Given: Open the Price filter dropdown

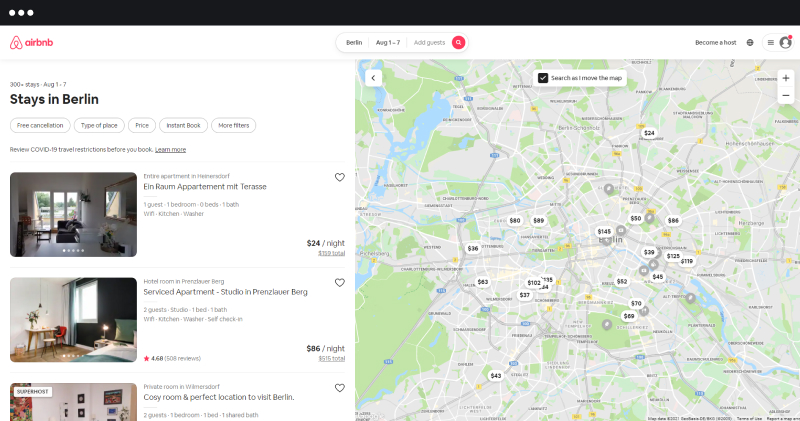Looking at the screenshot, I should pyautogui.click(x=142, y=126).
